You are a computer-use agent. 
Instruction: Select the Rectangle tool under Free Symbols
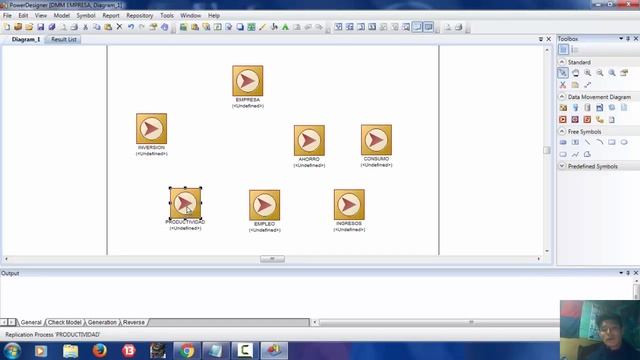coord(612,142)
